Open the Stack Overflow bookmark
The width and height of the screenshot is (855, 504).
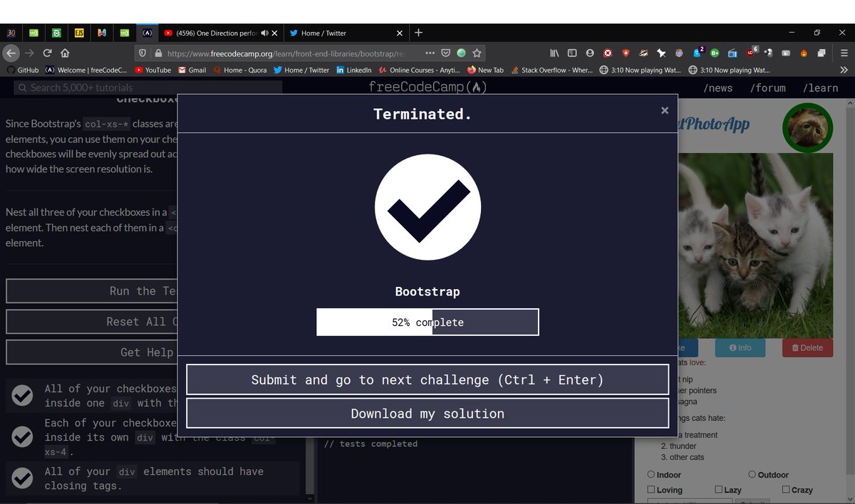tap(551, 70)
